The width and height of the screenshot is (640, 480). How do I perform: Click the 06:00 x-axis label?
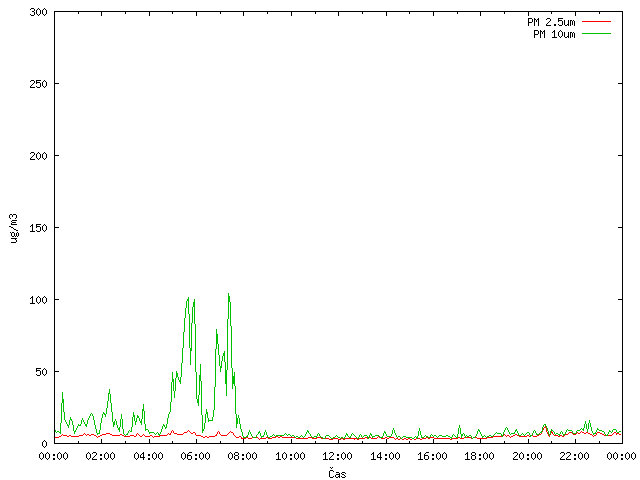195,456
